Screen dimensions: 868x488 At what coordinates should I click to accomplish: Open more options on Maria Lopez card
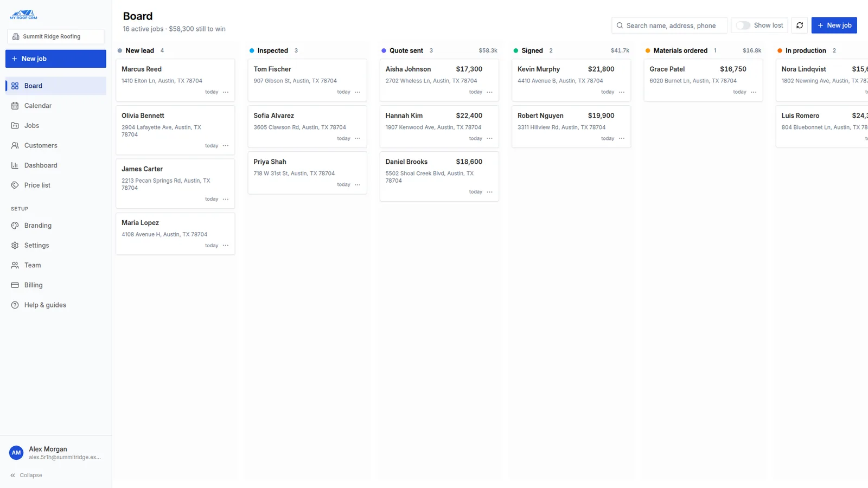pos(226,246)
